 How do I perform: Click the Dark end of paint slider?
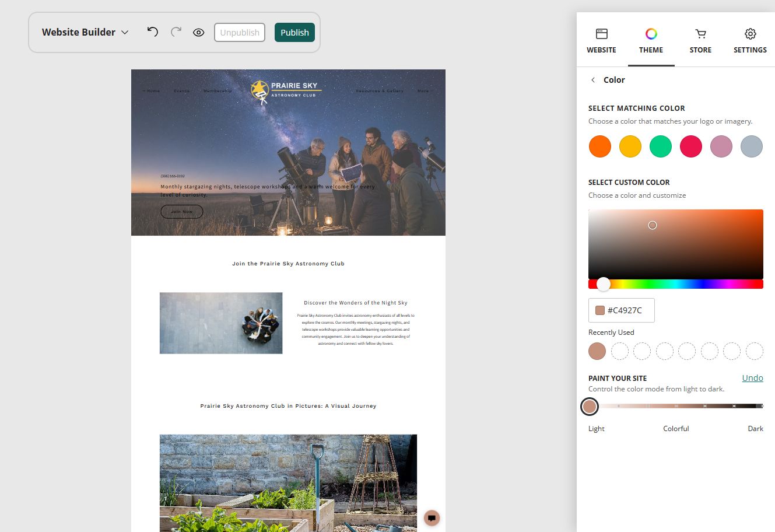[x=760, y=406]
